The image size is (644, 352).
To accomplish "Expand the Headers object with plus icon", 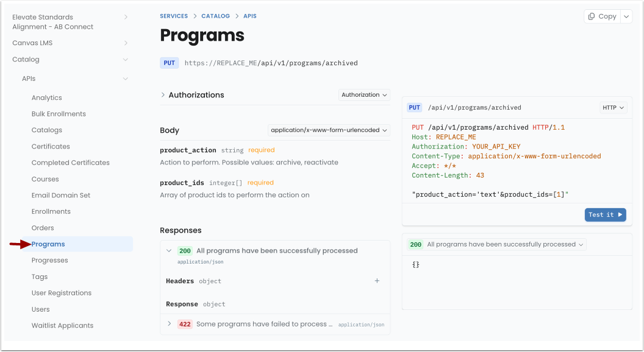I will [x=377, y=281].
